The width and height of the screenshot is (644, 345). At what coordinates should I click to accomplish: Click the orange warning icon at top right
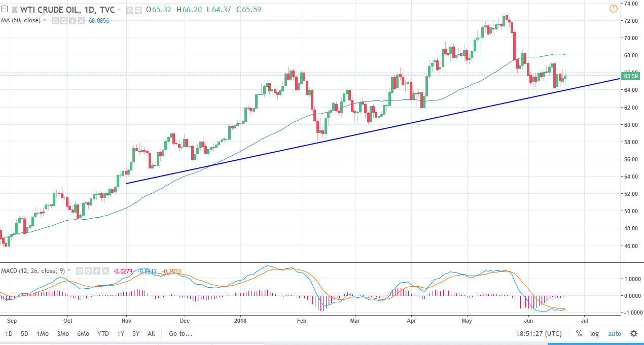(613, 9)
